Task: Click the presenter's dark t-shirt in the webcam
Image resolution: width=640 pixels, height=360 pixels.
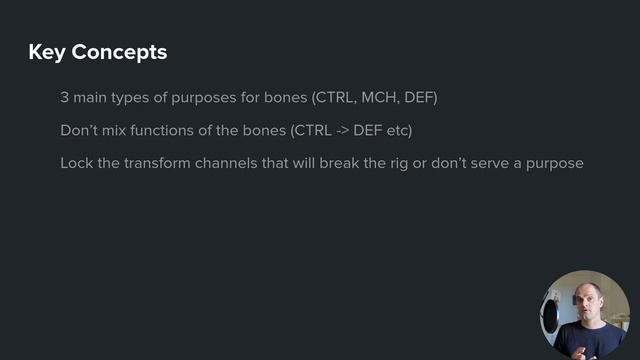Action: point(588,341)
